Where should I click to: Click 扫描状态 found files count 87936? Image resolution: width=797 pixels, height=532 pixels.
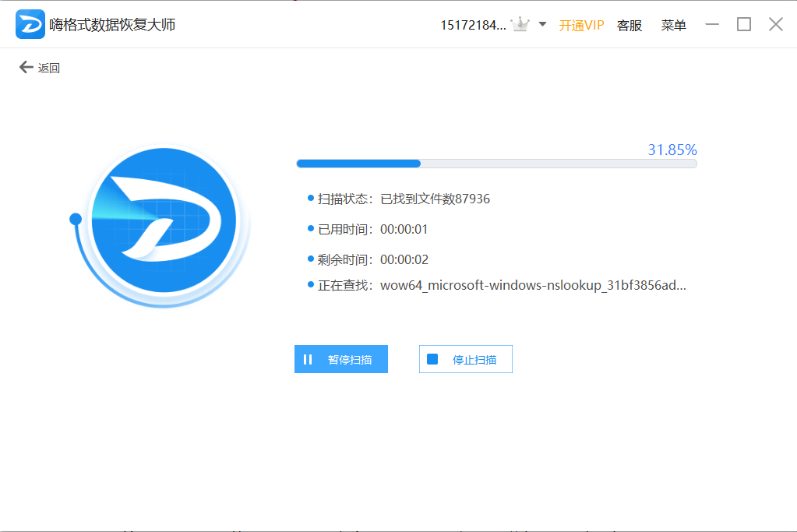[435, 199]
